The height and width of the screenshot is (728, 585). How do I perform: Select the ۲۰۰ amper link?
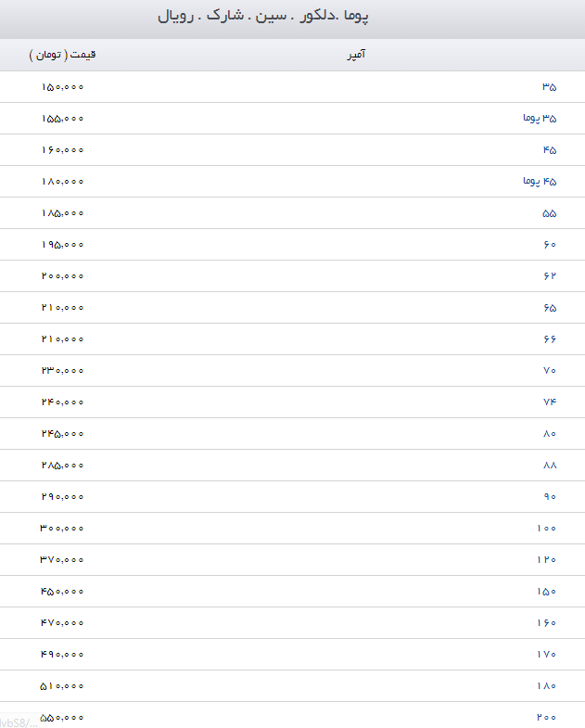[546, 717]
